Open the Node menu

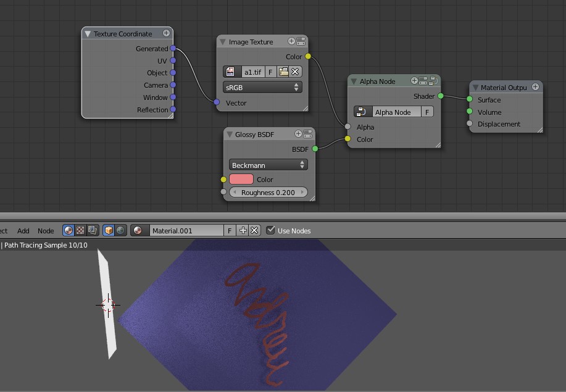(x=46, y=230)
